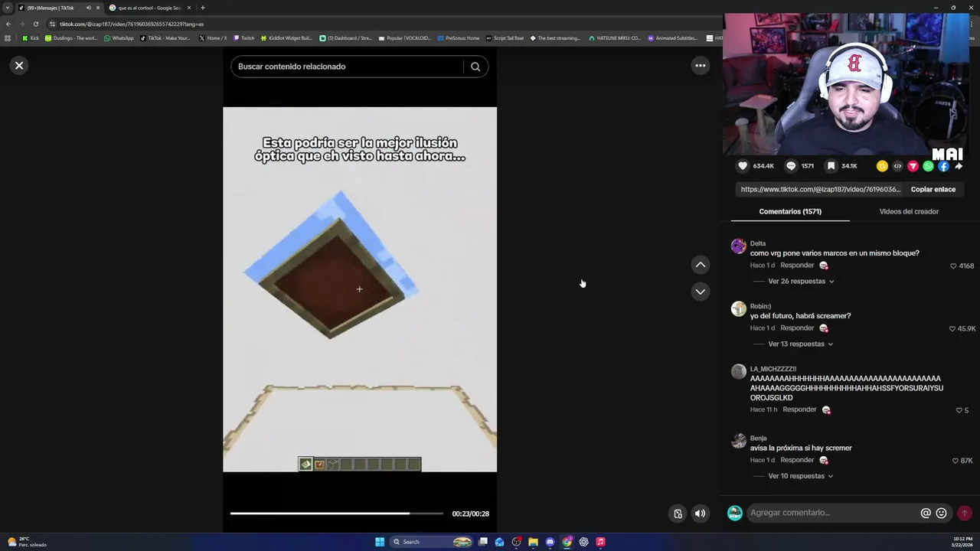Seek on the video progress bar
The height and width of the screenshot is (551, 980).
pos(337,514)
